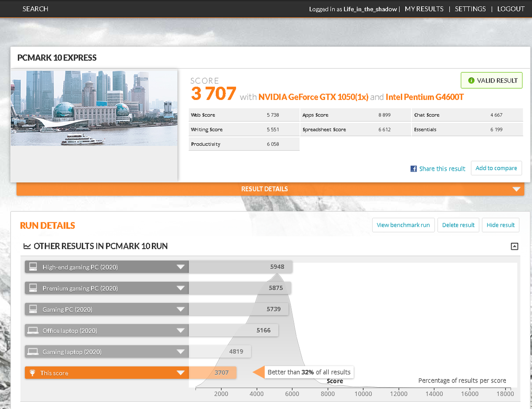532x409 pixels.
Task: Open the Result Details orange bar
Action: [x=270, y=189]
